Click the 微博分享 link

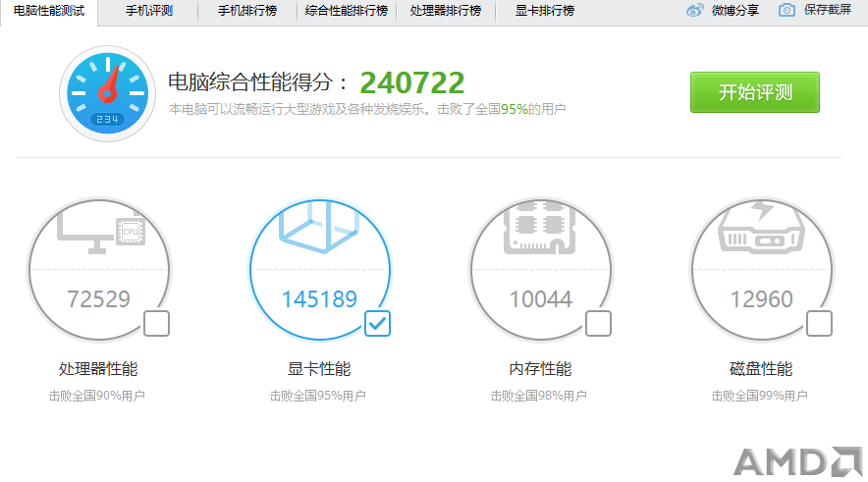pyautogui.click(x=735, y=11)
